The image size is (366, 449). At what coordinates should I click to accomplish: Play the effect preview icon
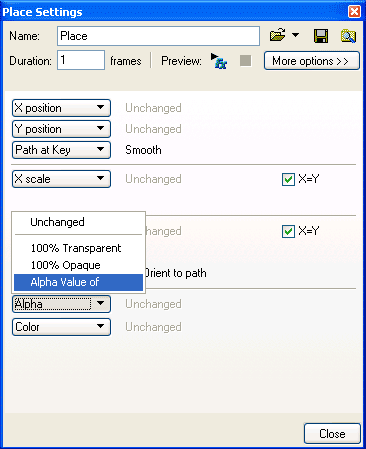click(x=219, y=61)
